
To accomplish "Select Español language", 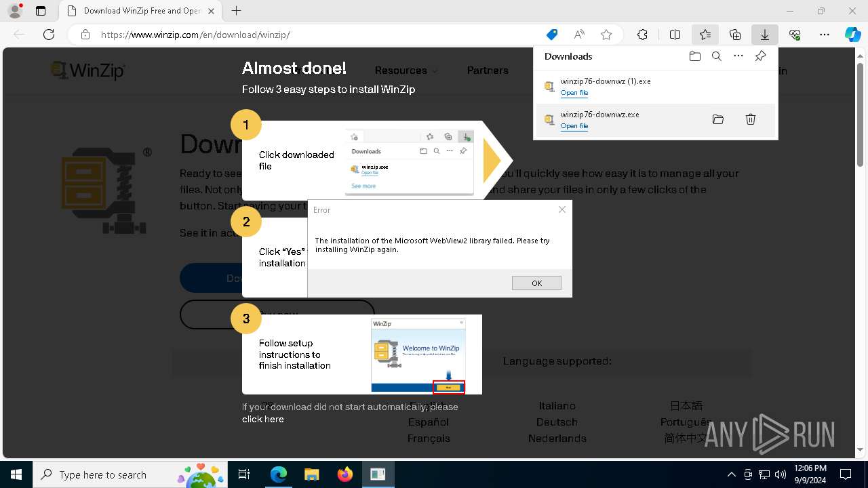I will tap(429, 422).
